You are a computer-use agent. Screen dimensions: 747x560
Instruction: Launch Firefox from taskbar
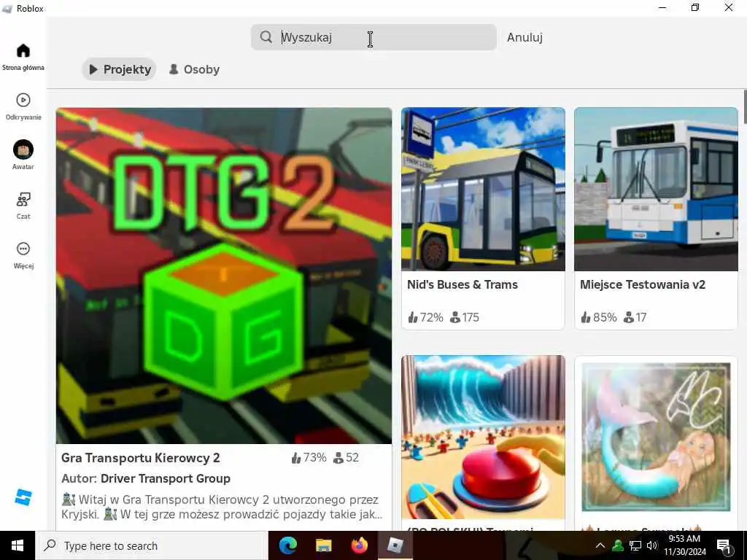pos(359,545)
